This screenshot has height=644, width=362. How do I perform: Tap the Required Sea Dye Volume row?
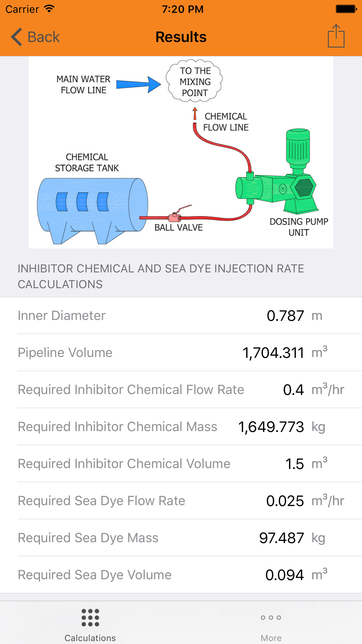tap(181, 575)
